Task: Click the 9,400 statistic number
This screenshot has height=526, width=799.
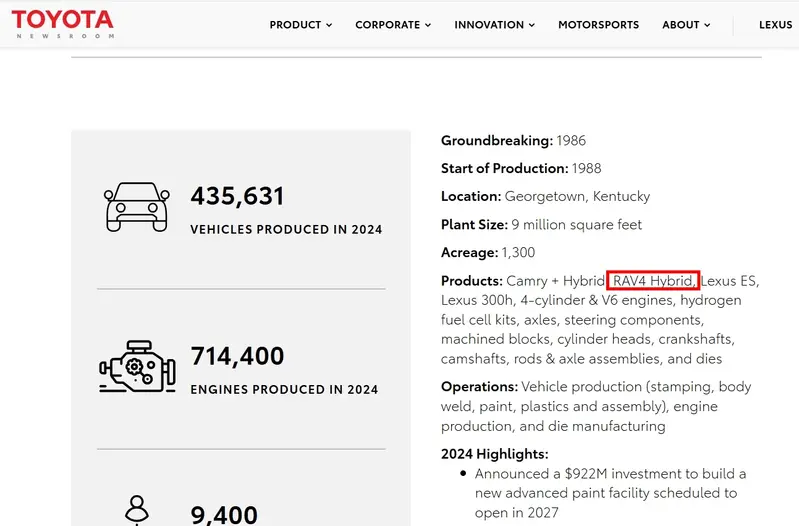Action: (x=224, y=515)
